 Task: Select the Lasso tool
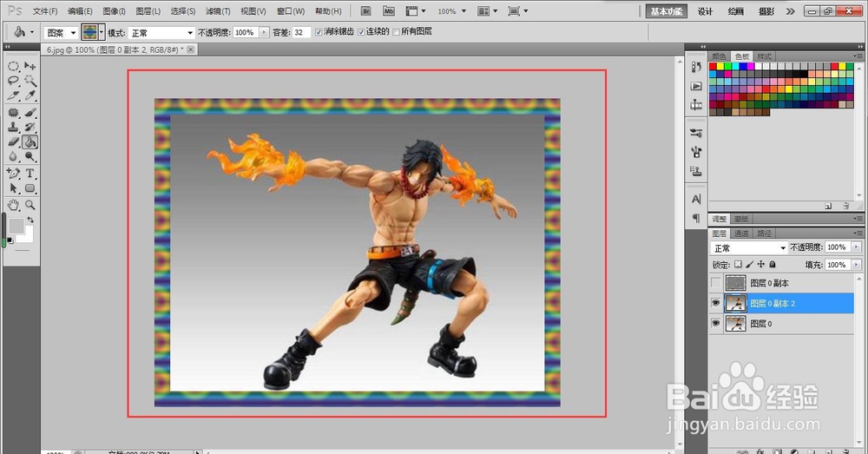13,81
